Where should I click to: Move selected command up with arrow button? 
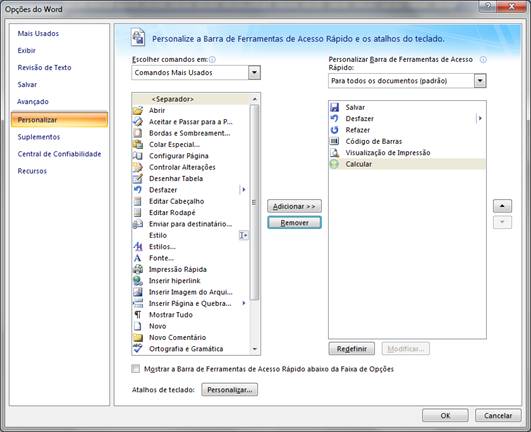click(x=502, y=206)
